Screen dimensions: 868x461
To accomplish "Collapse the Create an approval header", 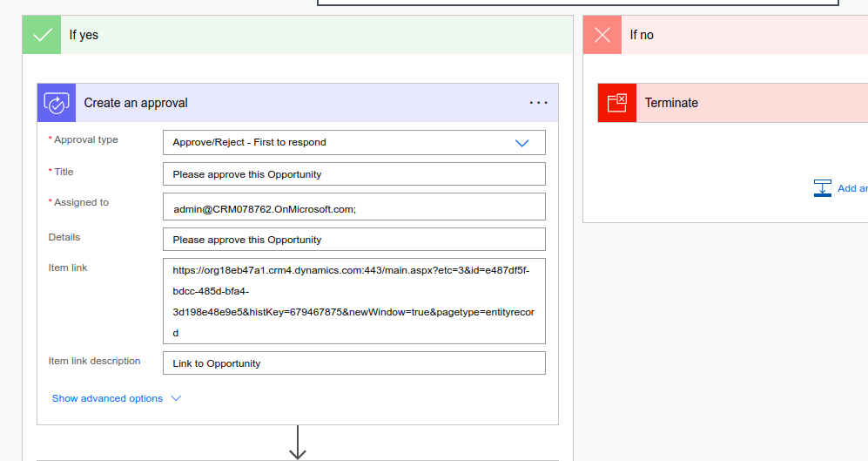I will 298,103.
